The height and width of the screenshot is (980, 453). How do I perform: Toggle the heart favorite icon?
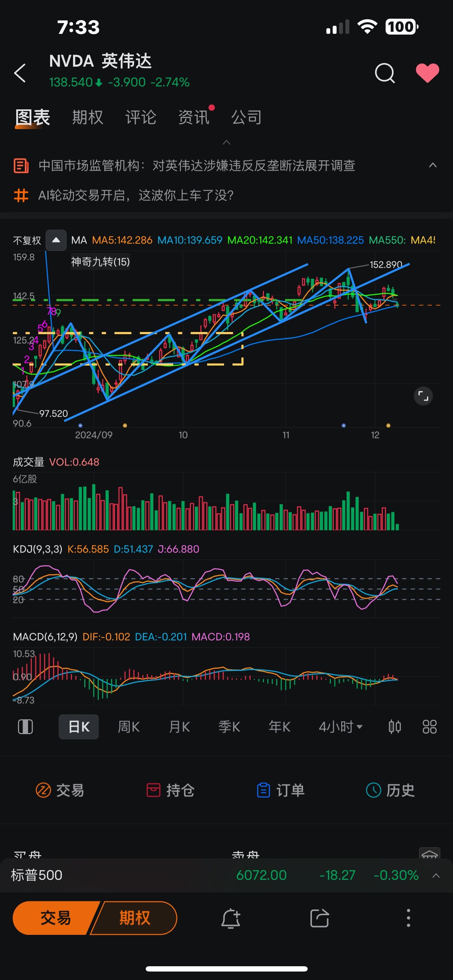point(428,73)
